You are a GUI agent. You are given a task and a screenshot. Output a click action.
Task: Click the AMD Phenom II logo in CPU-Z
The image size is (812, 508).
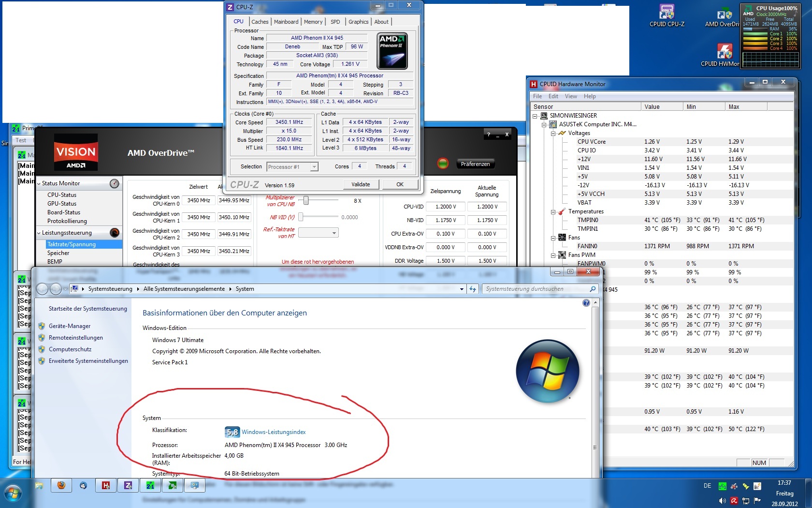pyautogui.click(x=392, y=51)
